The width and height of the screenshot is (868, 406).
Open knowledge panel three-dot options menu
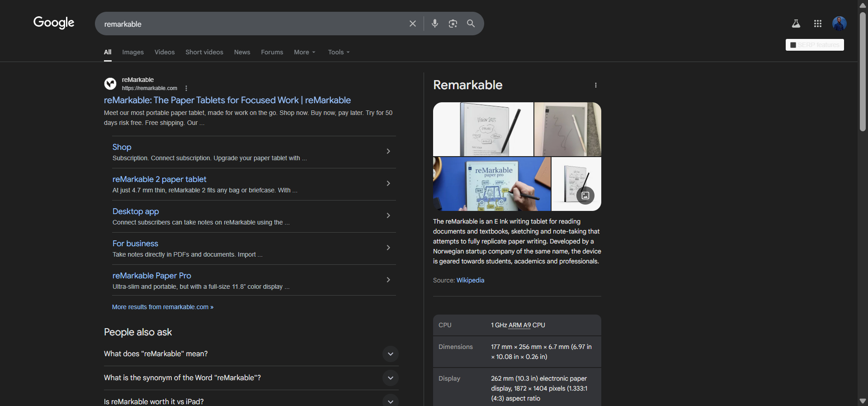click(x=596, y=85)
